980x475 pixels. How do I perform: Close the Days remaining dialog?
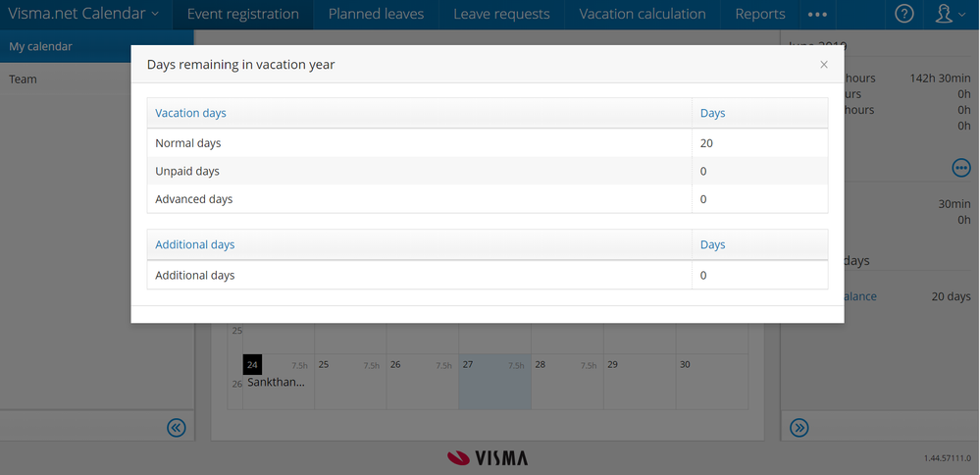(x=824, y=65)
